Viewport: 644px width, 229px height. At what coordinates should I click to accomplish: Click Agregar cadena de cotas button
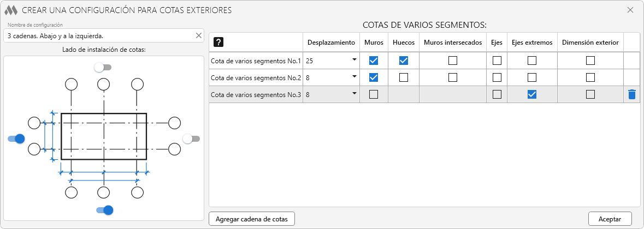pyautogui.click(x=252, y=219)
